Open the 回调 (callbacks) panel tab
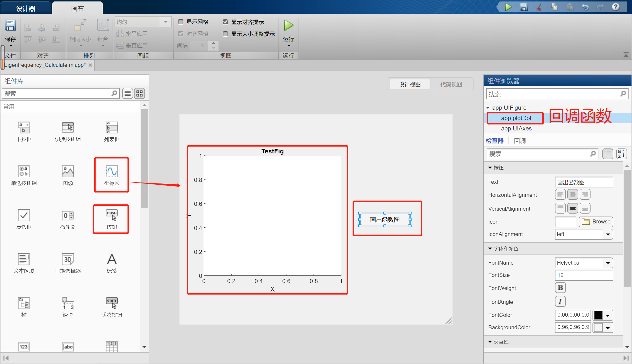This screenshot has width=632, height=364. tap(520, 141)
